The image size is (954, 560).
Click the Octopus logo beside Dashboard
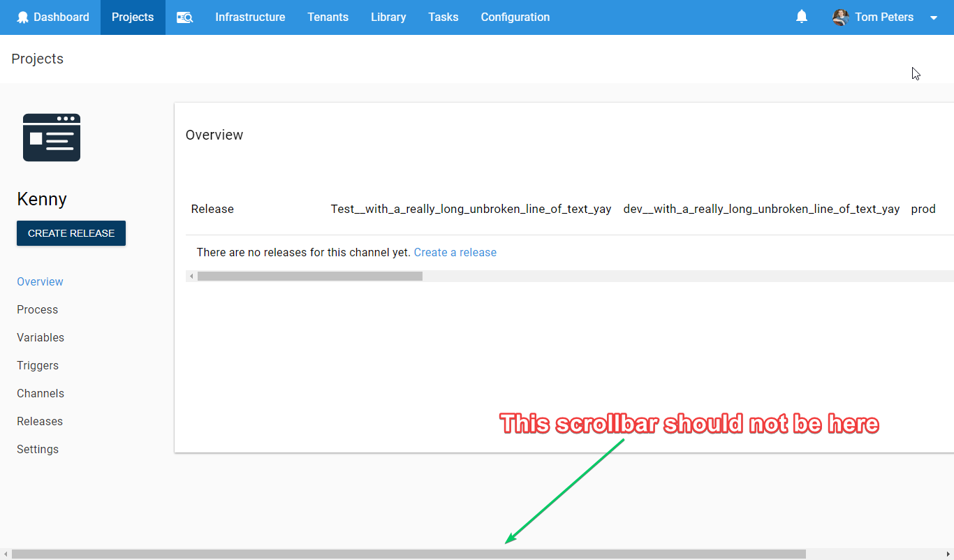click(23, 17)
